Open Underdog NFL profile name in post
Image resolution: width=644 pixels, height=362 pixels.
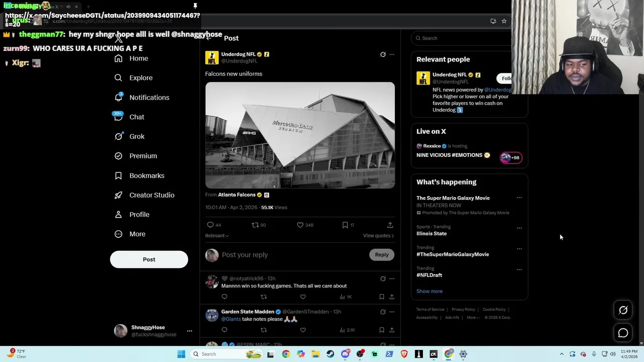coord(238,54)
